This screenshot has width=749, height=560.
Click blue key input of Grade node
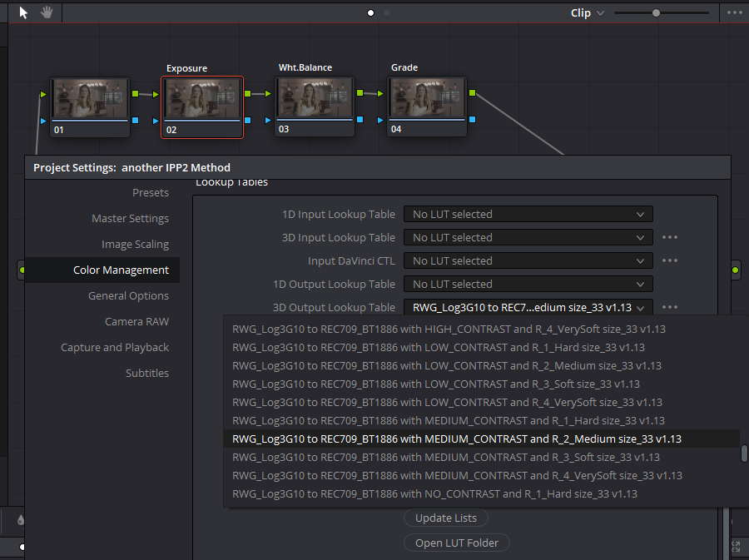[x=380, y=120]
